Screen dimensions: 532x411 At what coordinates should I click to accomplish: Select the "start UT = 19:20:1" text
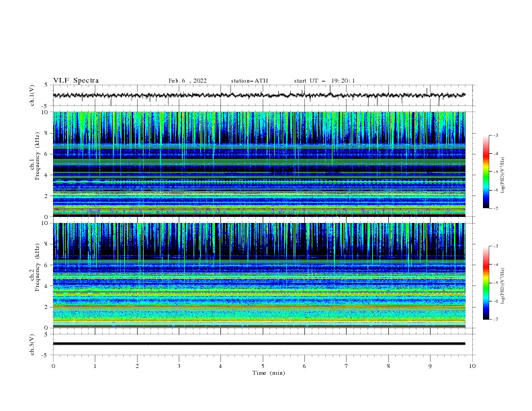coord(324,81)
